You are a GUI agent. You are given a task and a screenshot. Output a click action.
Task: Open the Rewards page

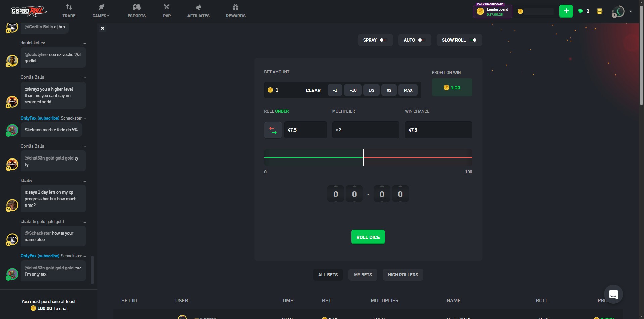(235, 11)
